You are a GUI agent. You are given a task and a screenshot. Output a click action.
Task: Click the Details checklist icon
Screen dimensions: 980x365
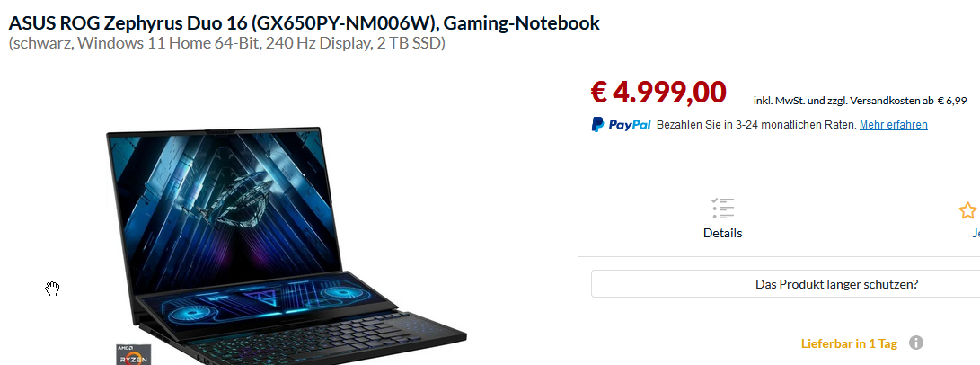pos(722,209)
